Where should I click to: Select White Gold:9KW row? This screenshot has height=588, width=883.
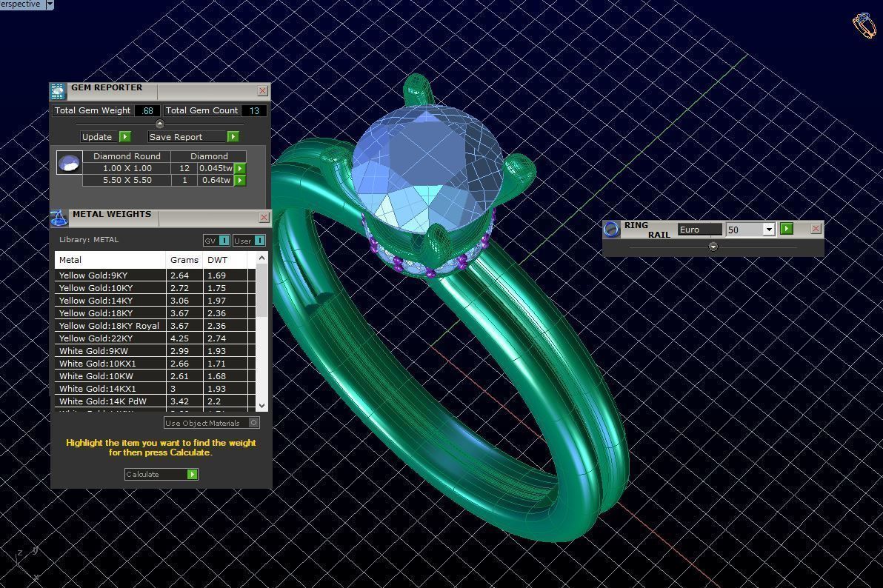[x=155, y=351]
